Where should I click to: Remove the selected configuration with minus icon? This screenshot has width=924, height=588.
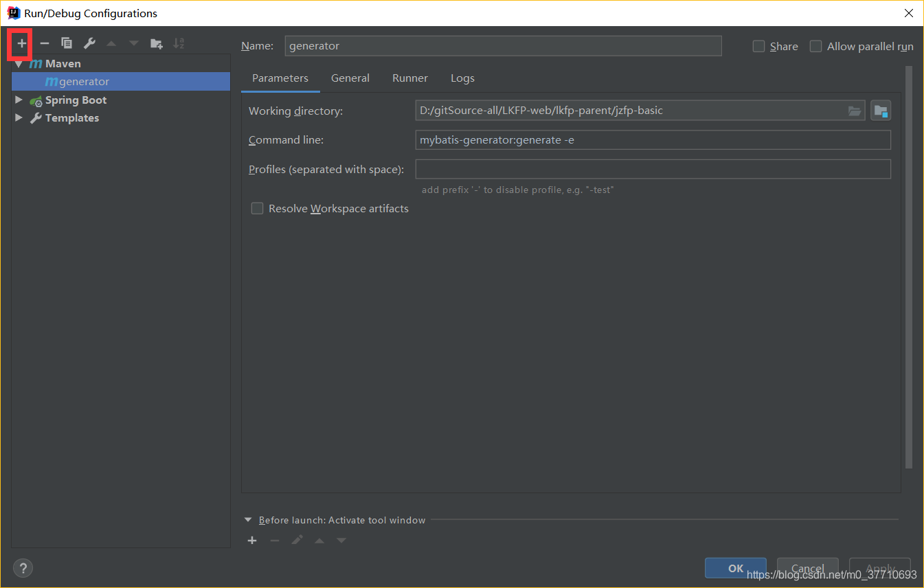(45, 43)
